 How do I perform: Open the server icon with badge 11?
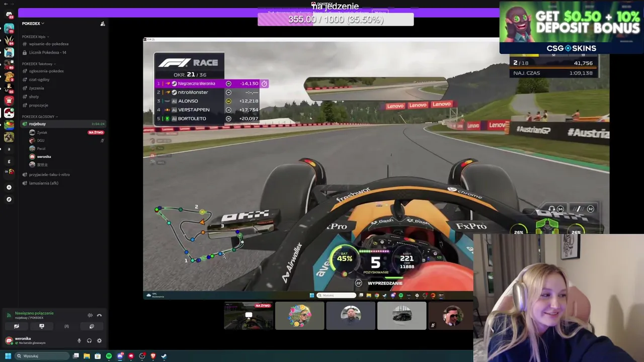[x=9, y=28]
